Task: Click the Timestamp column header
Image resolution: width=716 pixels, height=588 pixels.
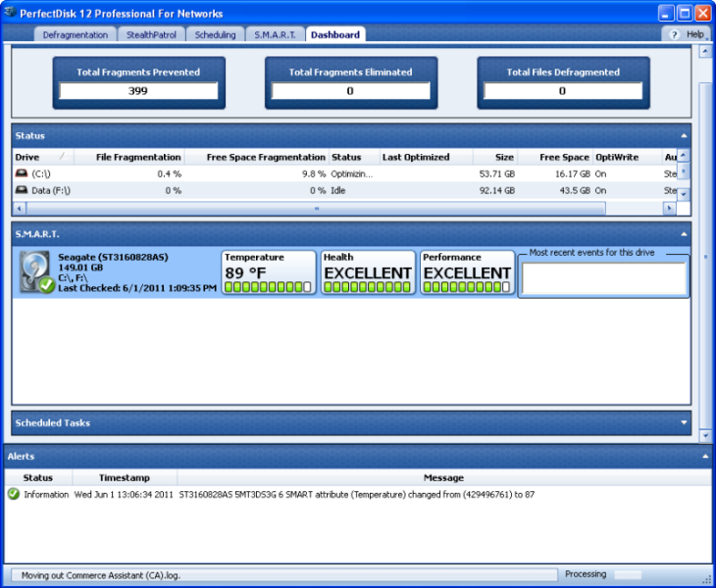Action: click(125, 477)
